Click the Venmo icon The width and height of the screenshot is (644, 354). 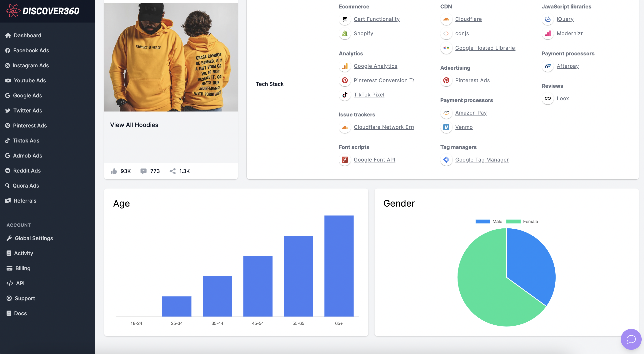[x=446, y=127]
